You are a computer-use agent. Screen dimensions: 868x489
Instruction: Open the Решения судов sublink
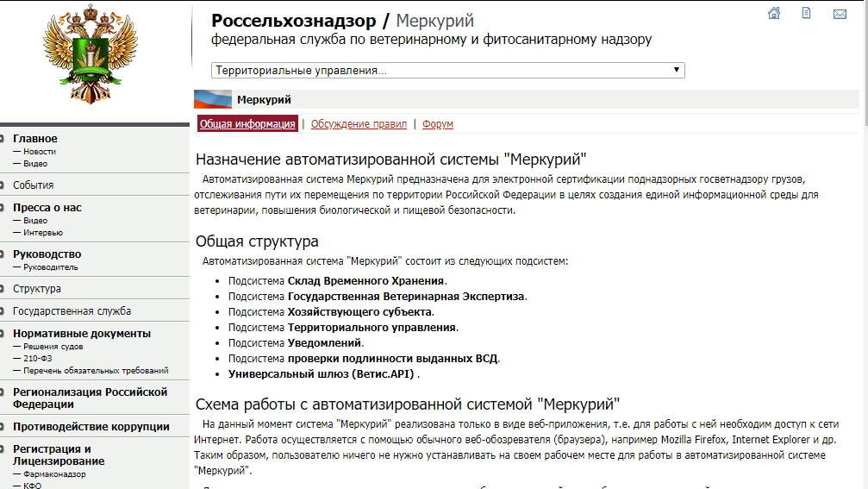click(x=53, y=346)
